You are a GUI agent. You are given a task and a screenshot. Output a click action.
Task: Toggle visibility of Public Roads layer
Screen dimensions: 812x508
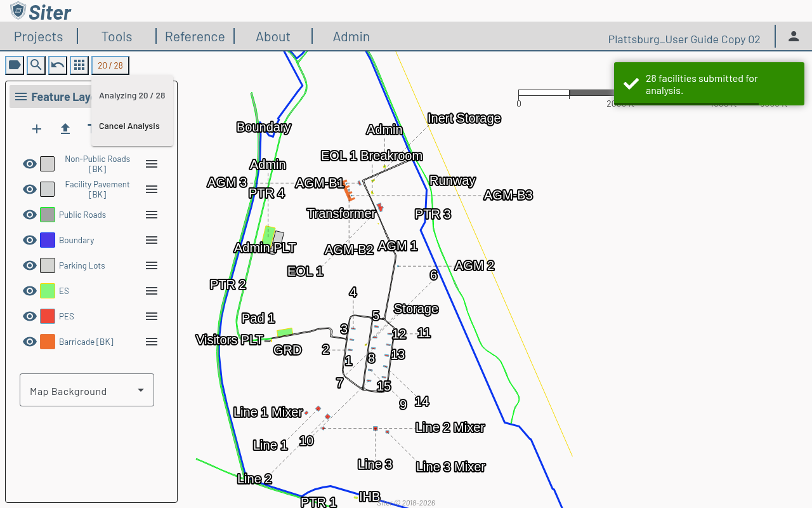click(30, 215)
